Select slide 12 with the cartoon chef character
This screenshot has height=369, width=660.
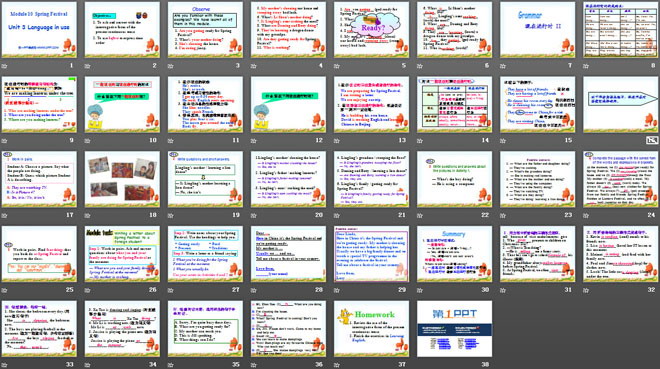click(288, 105)
